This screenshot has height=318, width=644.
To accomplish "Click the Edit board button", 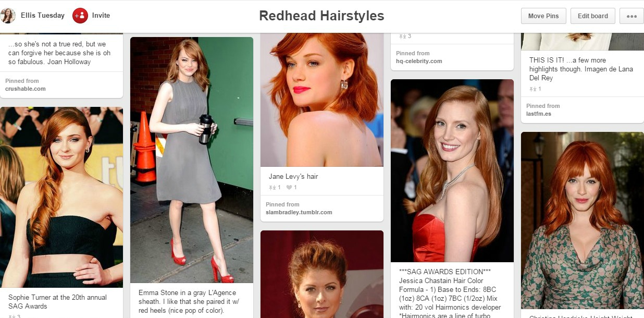I will [x=593, y=16].
